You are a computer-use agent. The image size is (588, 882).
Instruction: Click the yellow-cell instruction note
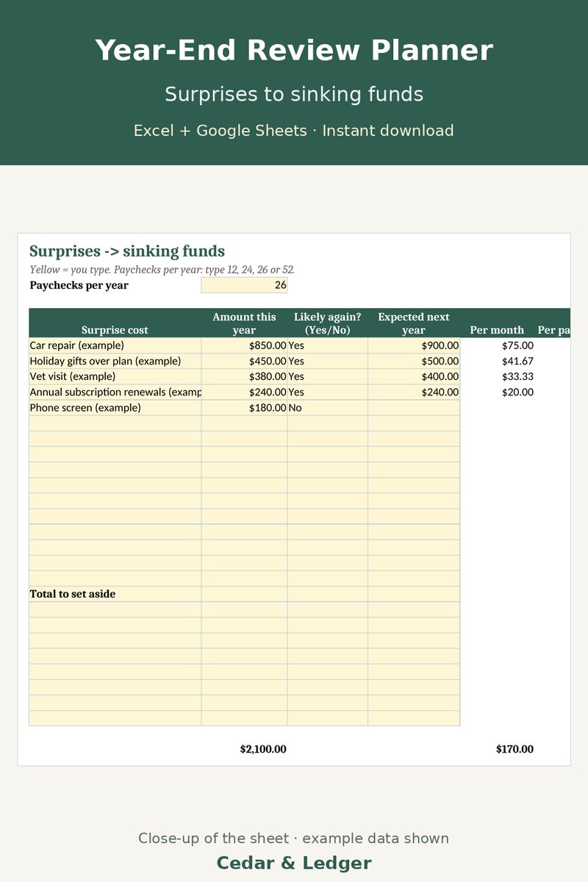pos(162,270)
